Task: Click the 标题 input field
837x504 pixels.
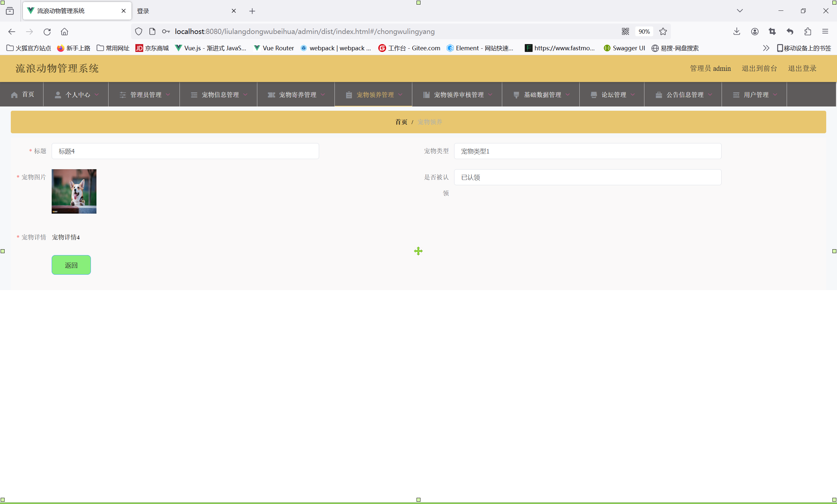Action: pos(185,151)
